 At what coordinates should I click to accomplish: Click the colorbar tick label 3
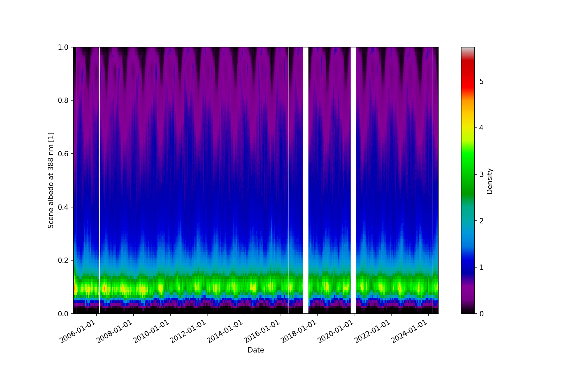(481, 174)
